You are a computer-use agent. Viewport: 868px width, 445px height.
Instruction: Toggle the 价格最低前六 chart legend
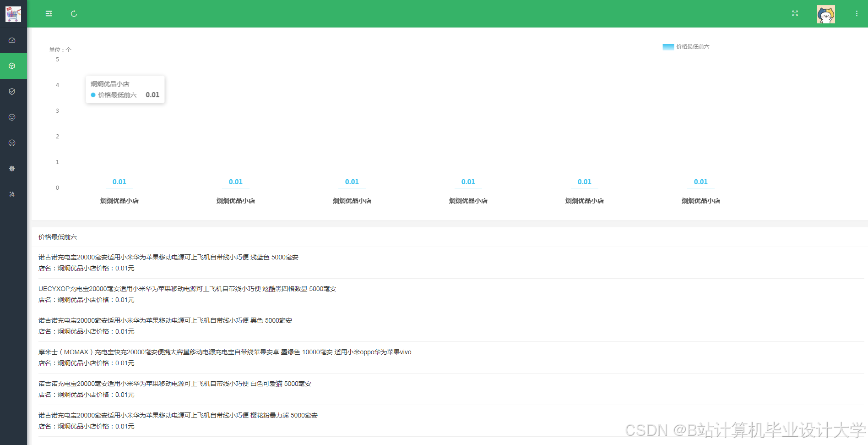point(686,47)
